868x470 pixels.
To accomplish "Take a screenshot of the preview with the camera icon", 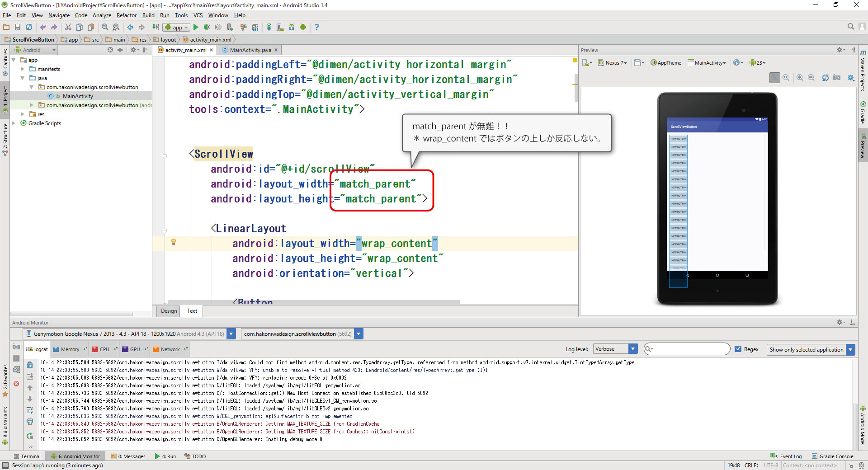I will pyautogui.click(x=837, y=77).
